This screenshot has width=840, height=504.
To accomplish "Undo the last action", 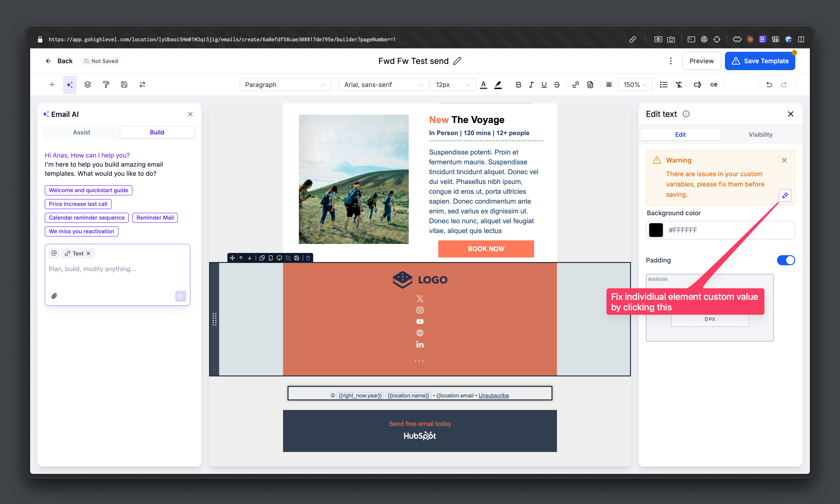I will [769, 84].
